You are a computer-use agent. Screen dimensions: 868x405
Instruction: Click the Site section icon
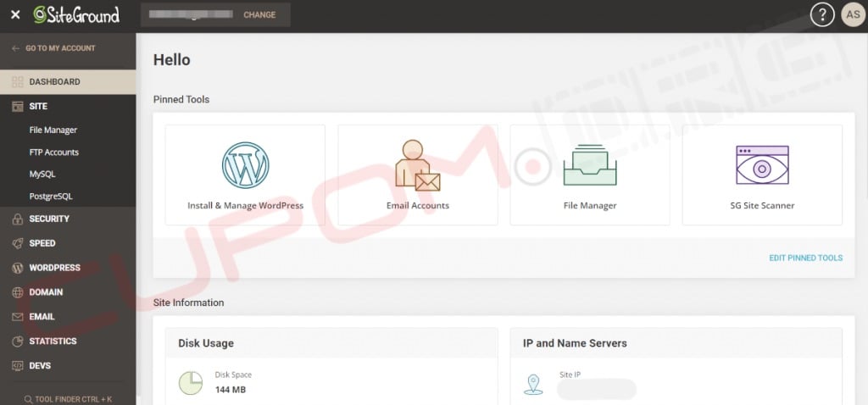18,106
